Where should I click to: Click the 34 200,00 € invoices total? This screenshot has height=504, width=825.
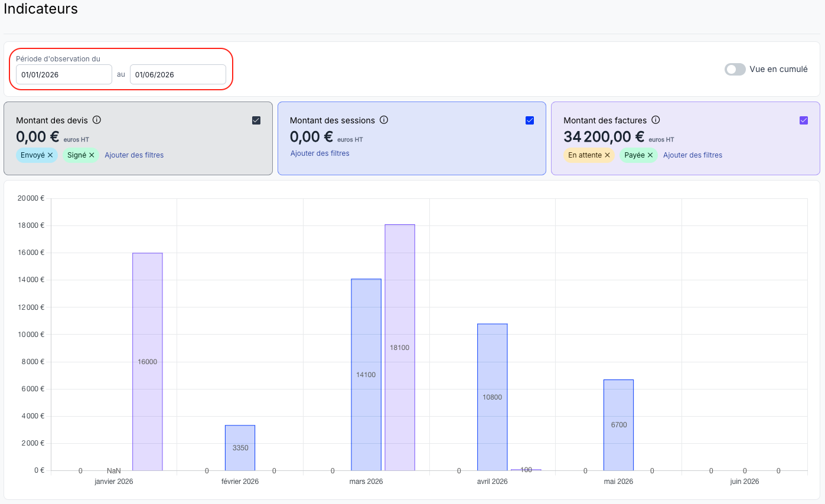tap(604, 137)
